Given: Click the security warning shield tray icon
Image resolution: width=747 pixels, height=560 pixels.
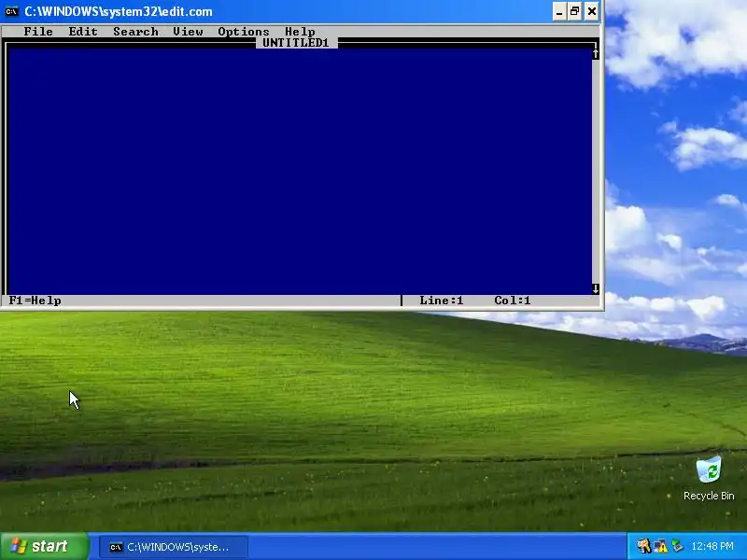Looking at the screenshot, I should 660,546.
